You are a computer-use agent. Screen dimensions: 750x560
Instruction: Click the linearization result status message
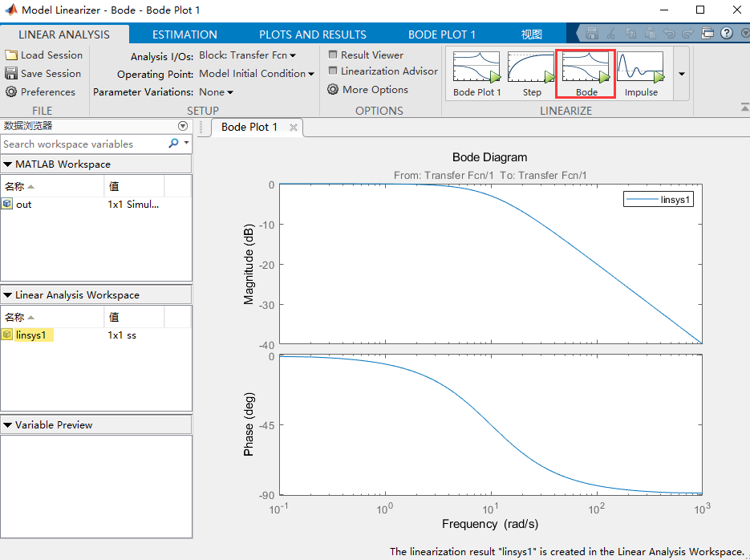pyautogui.click(x=569, y=551)
